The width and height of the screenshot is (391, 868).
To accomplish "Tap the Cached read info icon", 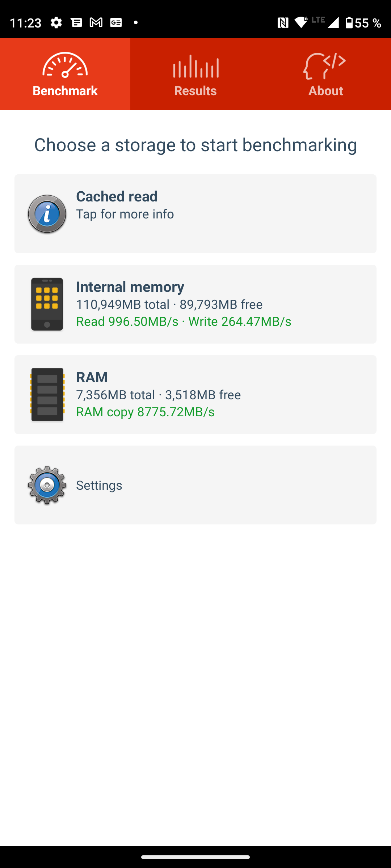I will point(47,214).
